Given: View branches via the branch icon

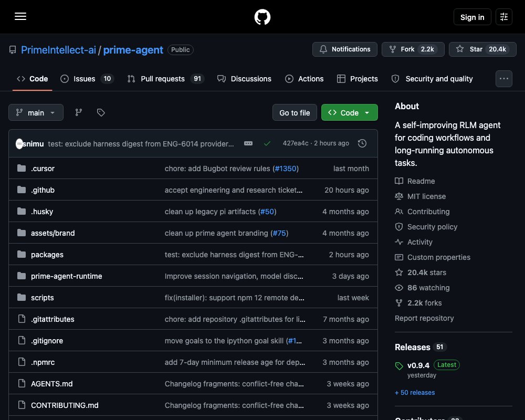Looking at the screenshot, I should point(78,112).
